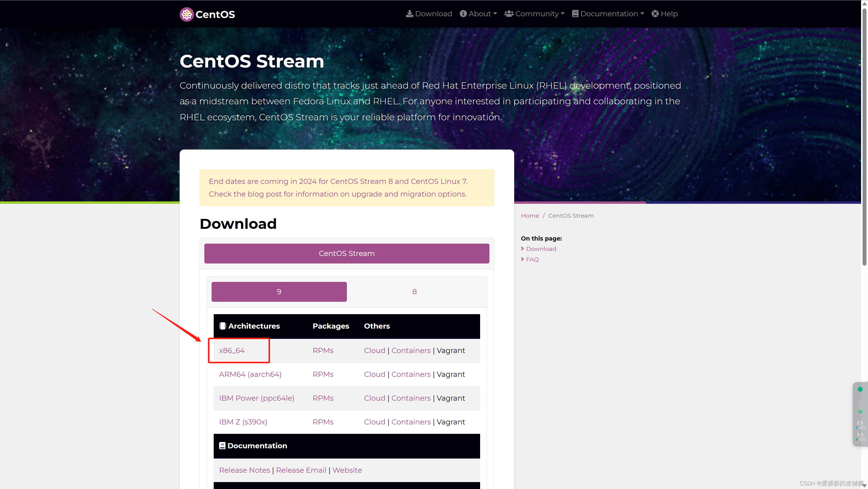
Task: Click the About info icon
Action: click(x=463, y=14)
